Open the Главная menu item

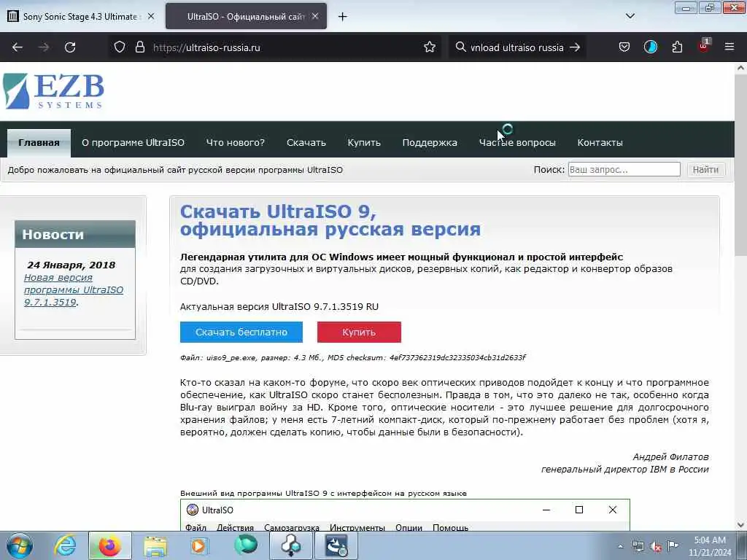pyautogui.click(x=39, y=142)
